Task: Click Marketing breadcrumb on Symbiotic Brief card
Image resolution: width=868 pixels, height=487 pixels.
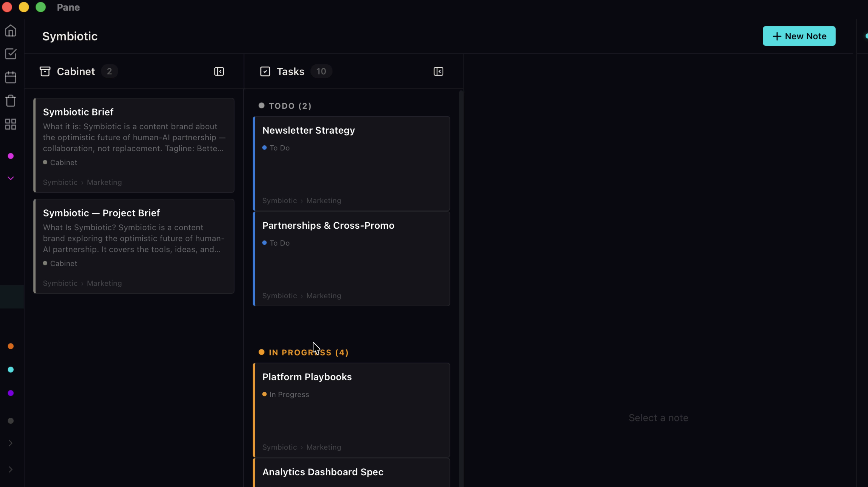Action: [x=104, y=182]
